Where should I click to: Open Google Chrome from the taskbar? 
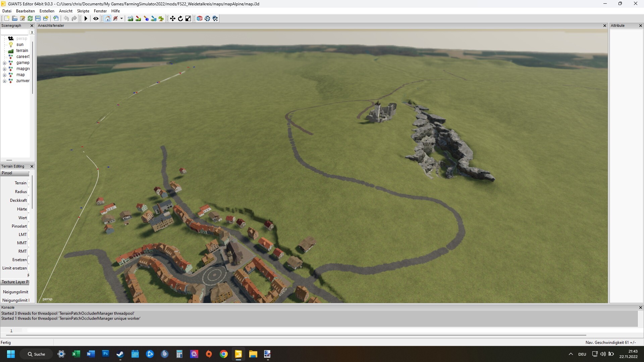(x=224, y=354)
